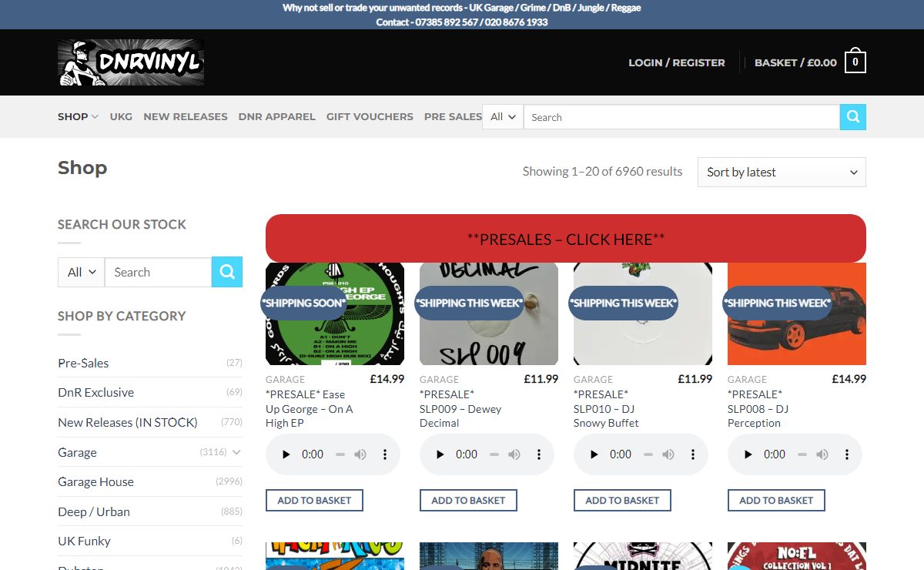Expand the SHOP menu chevron

point(95,117)
